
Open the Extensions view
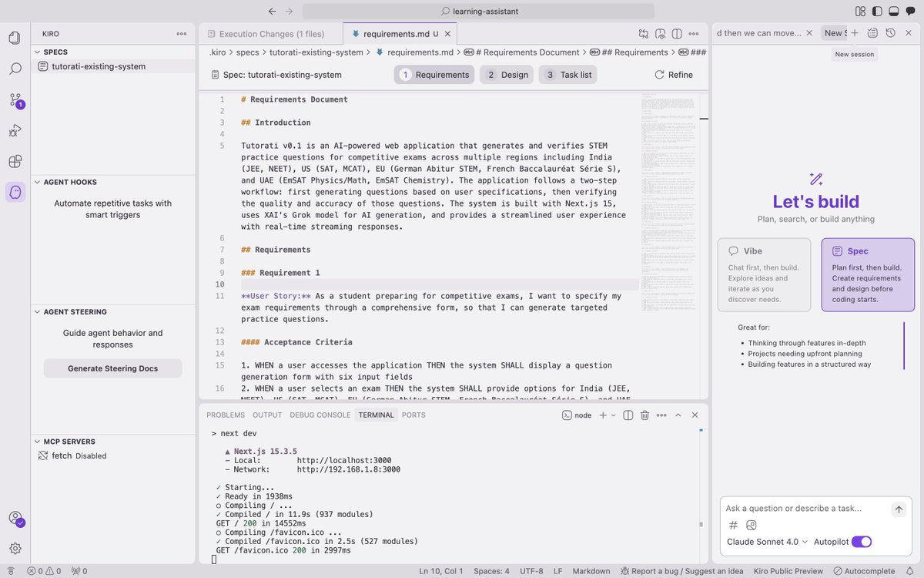click(x=15, y=161)
